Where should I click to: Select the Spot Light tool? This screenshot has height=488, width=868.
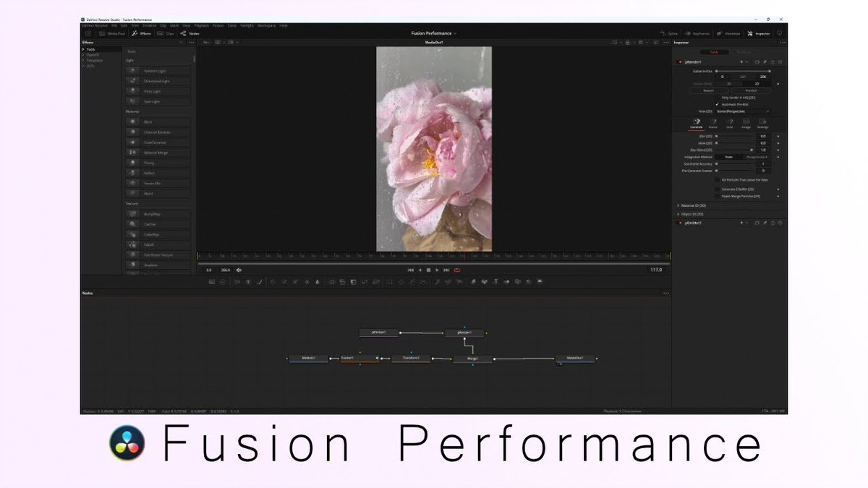click(x=158, y=101)
